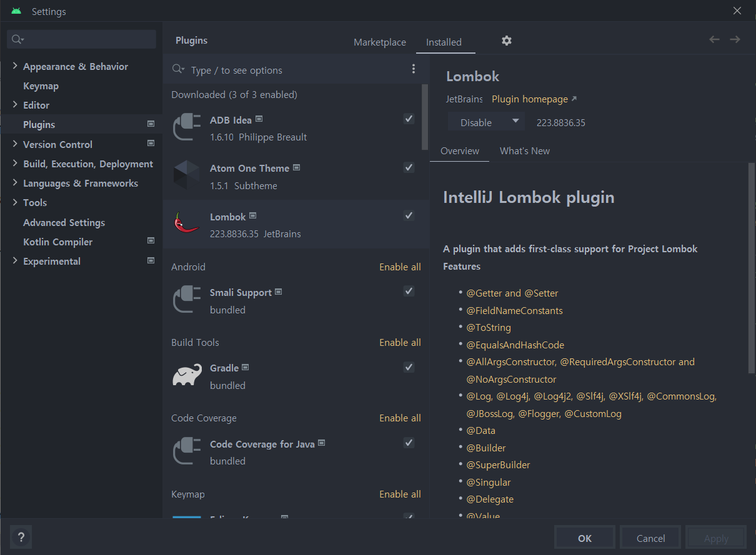This screenshot has height=555, width=756.
Task: Open help with the question mark button
Action: [x=21, y=537]
